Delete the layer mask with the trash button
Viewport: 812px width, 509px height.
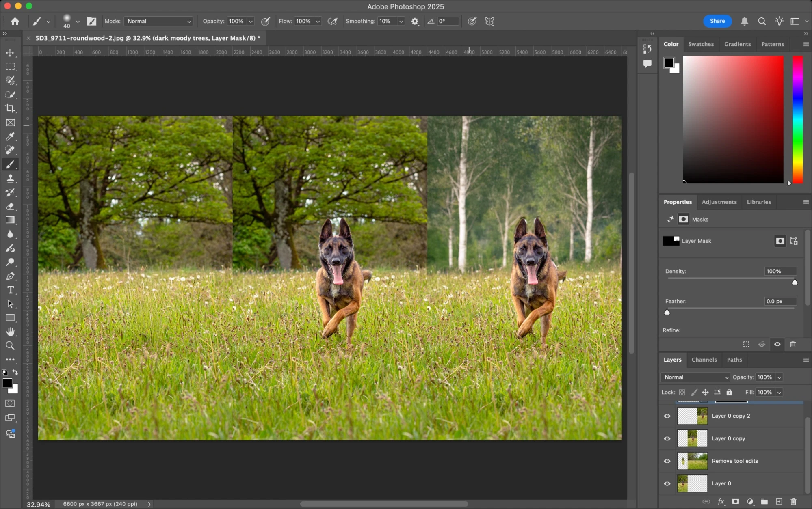[x=793, y=344]
